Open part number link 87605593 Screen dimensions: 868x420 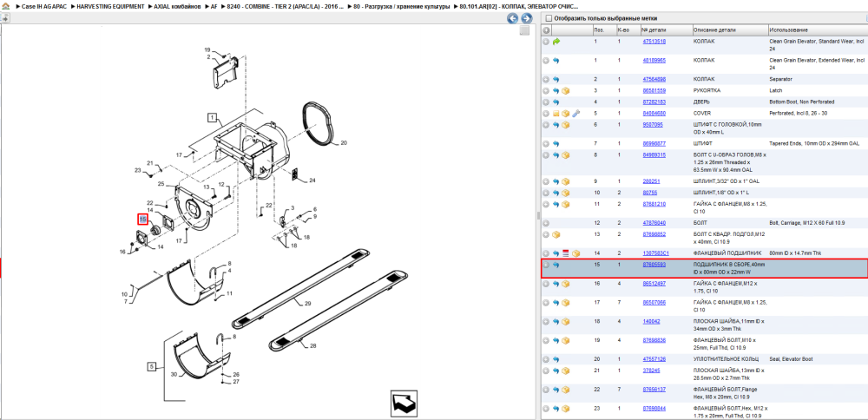[654, 265]
